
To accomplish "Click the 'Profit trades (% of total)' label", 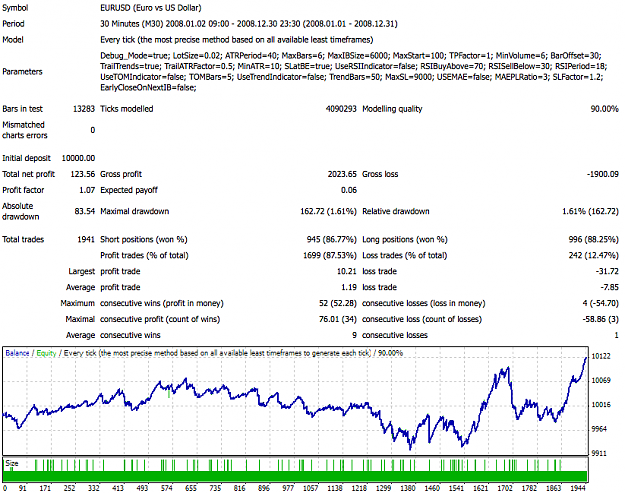I will click(x=144, y=255).
